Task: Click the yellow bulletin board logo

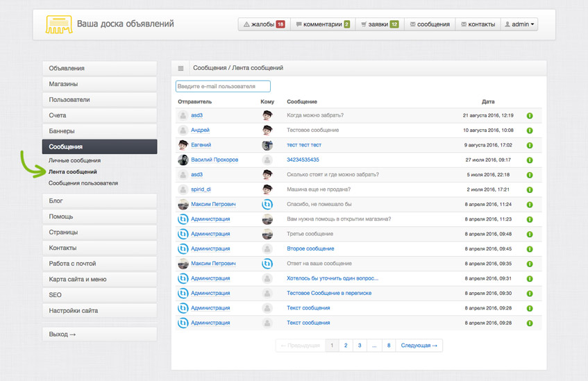Action: [59, 24]
